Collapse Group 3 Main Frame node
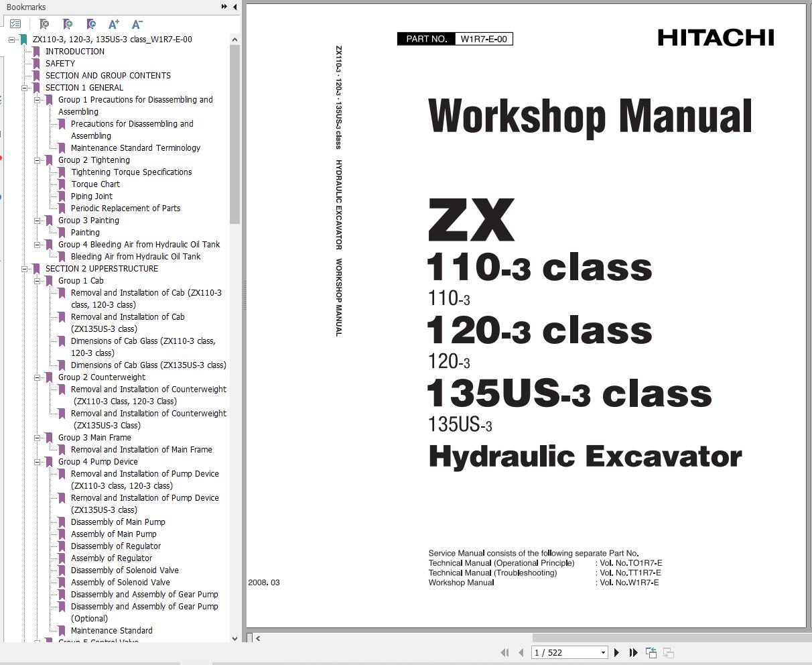Image resolution: width=812 pixels, height=665 pixels. pyautogui.click(x=38, y=438)
